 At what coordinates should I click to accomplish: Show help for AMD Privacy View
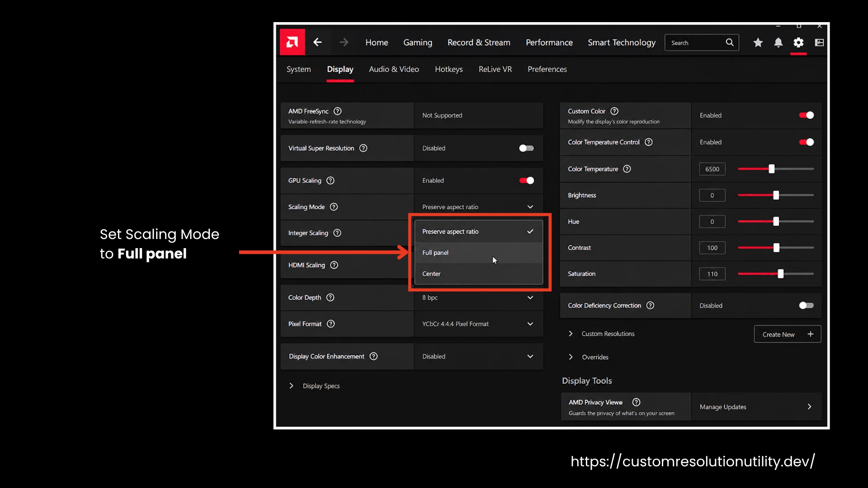click(x=636, y=402)
